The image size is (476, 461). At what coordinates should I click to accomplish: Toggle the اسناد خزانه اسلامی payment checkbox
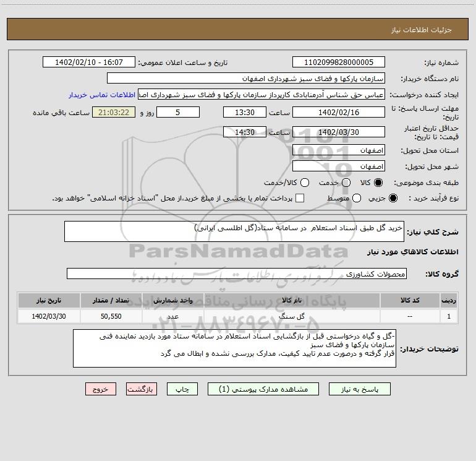[300, 198]
